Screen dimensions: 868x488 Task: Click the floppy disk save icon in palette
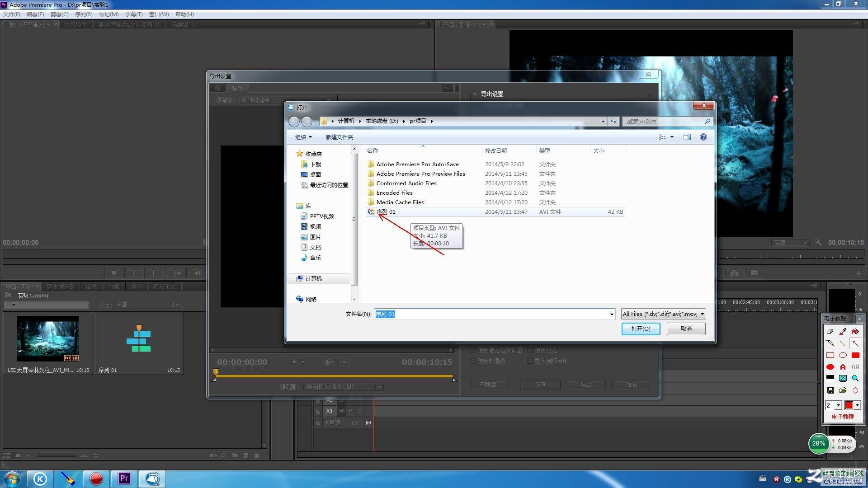(x=830, y=390)
